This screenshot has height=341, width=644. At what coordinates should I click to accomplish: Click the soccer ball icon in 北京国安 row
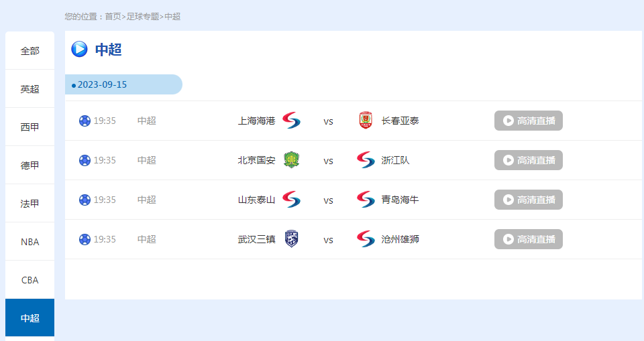(85, 160)
